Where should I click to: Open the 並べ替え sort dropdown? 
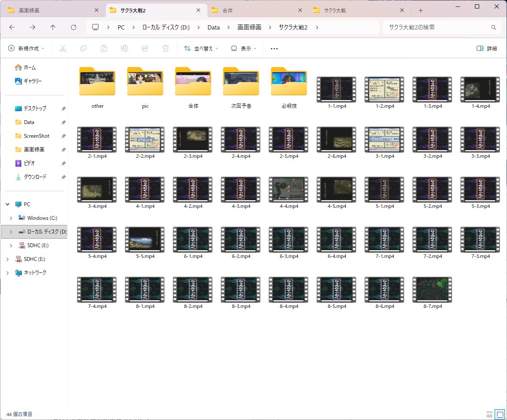tap(201, 48)
